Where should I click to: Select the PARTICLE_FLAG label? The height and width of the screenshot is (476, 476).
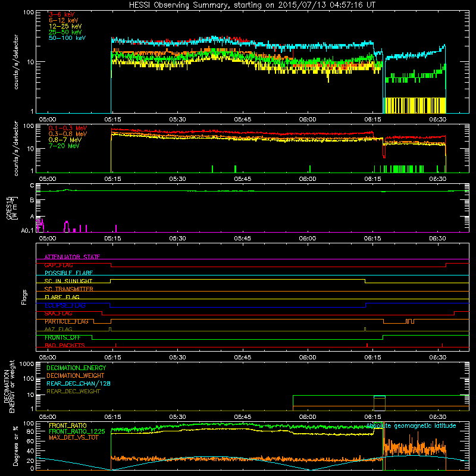click(67, 321)
